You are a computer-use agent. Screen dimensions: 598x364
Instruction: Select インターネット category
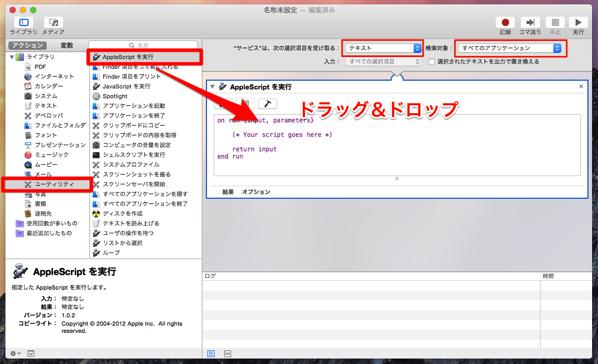(54, 76)
